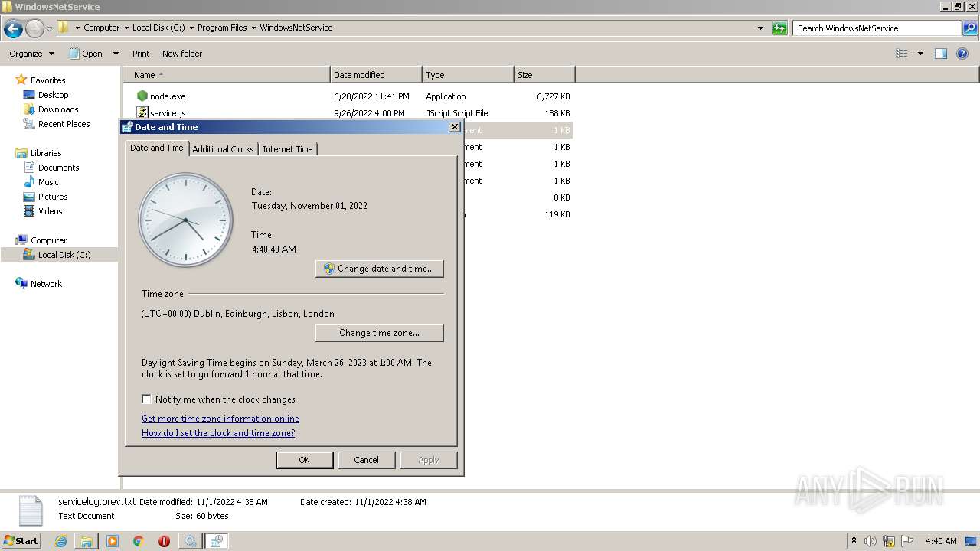Screen dimensions: 980x551
Task: Select Local Disk (C:) in the navigation tree
Action: pos(64,255)
